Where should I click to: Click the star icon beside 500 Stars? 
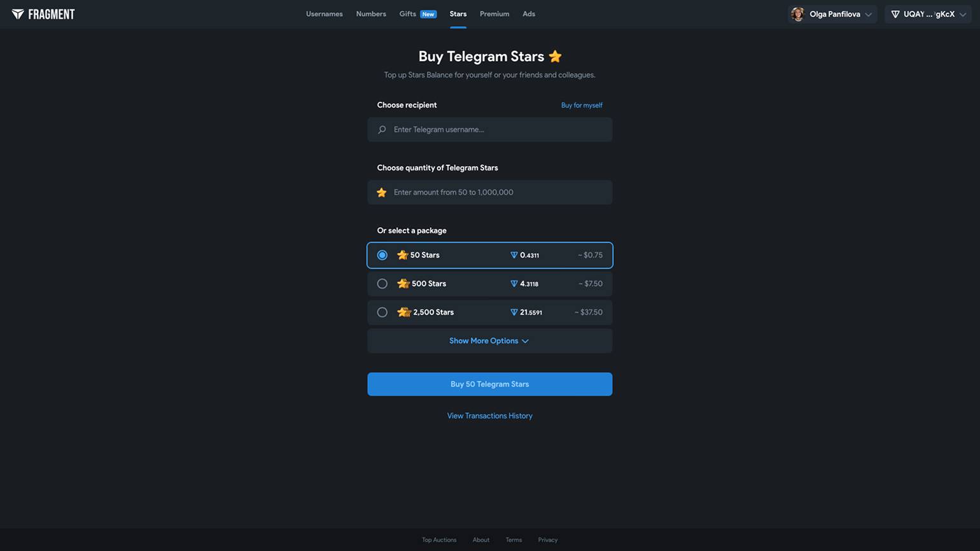tap(403, 284)
